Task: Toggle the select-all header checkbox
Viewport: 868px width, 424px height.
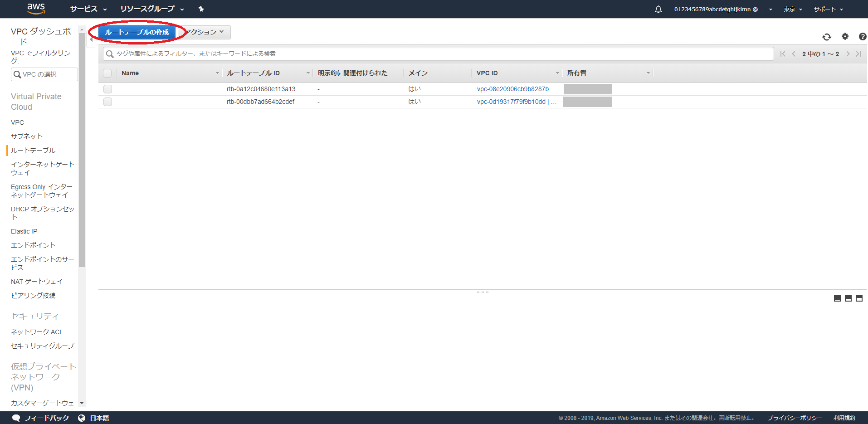Action: point(107,73)
